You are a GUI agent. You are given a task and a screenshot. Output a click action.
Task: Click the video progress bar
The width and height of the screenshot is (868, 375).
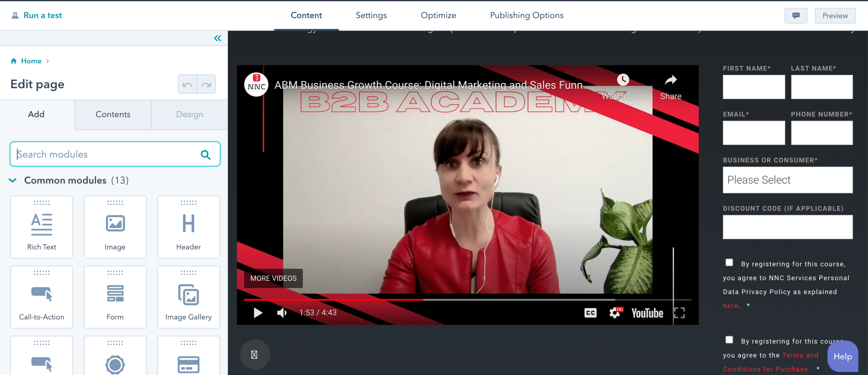pos(467,300)
